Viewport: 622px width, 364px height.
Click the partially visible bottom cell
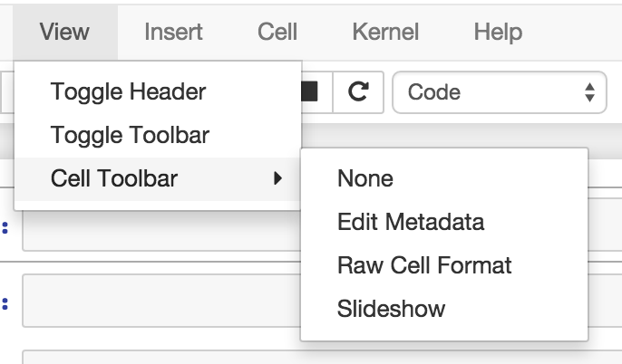click(163, 357)
